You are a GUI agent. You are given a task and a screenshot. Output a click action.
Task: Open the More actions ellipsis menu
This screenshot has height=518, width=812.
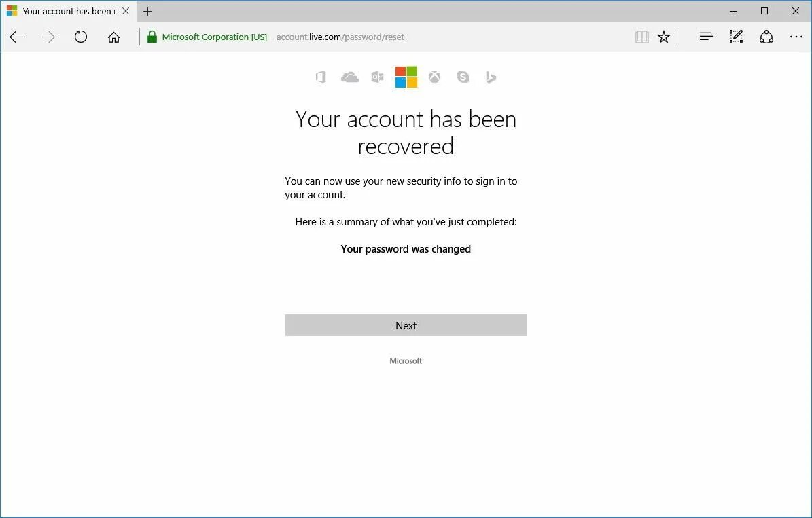point(796,37)
